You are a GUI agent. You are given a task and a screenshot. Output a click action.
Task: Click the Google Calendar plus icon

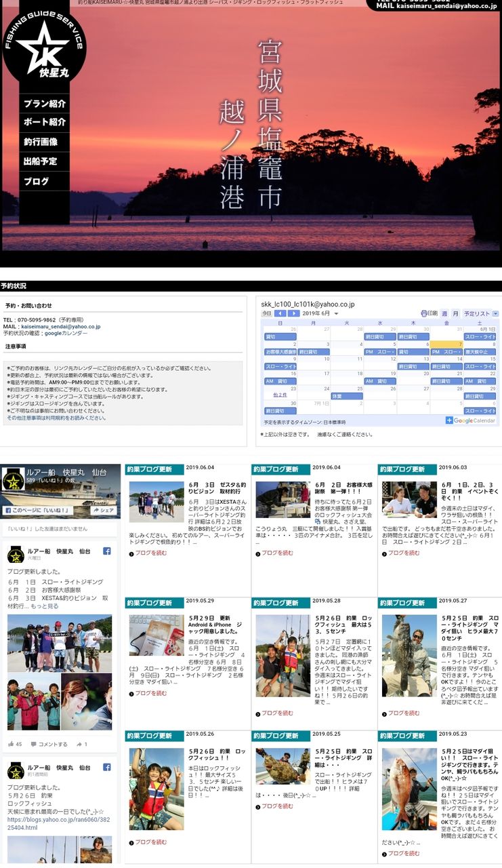click(449, 420)
